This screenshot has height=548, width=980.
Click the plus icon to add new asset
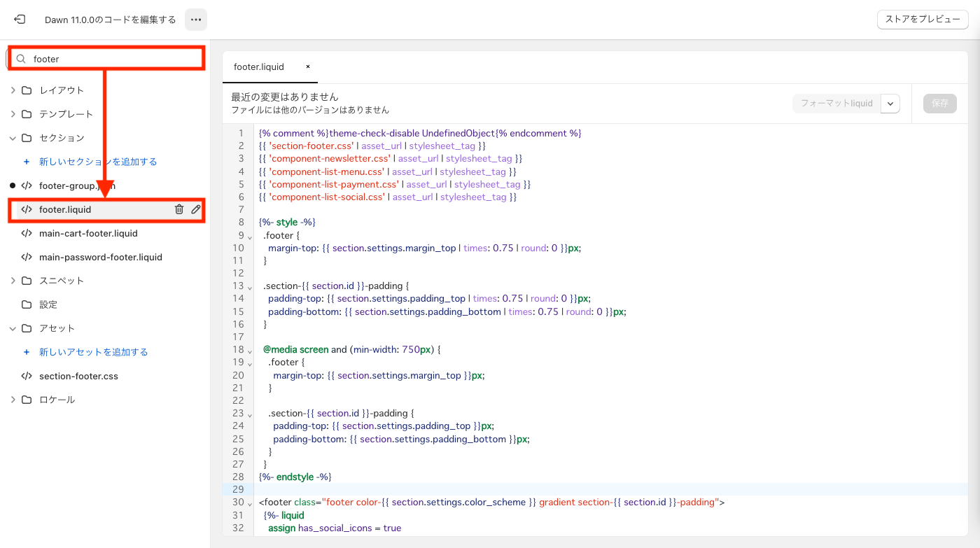pos(27,352)
